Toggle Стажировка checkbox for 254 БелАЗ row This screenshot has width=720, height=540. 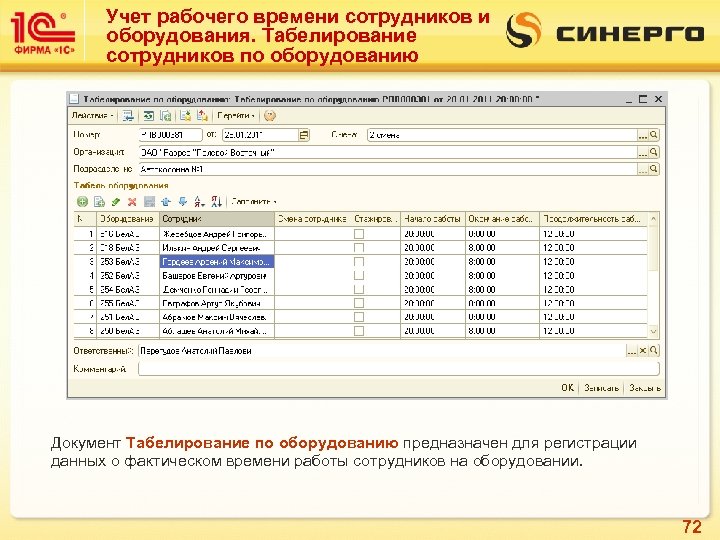[359, 289]
